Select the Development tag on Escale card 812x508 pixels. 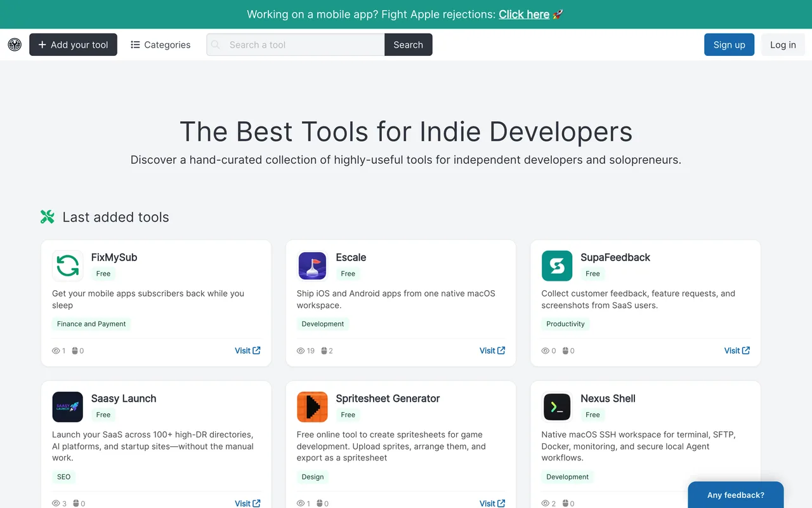(323, 324)
